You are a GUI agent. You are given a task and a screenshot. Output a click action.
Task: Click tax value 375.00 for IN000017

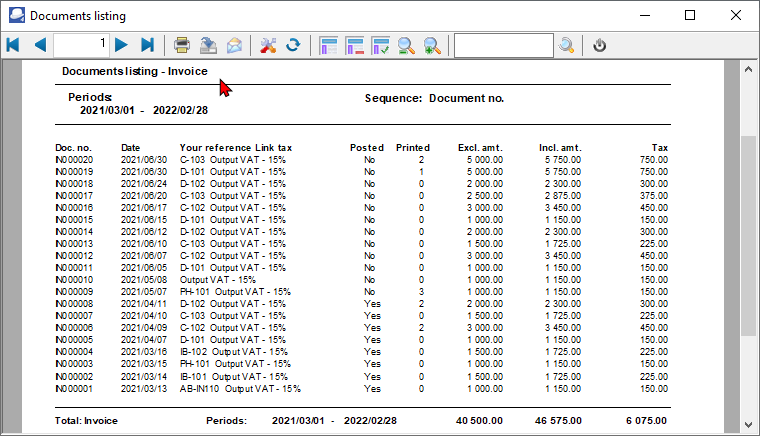point(654,196)
